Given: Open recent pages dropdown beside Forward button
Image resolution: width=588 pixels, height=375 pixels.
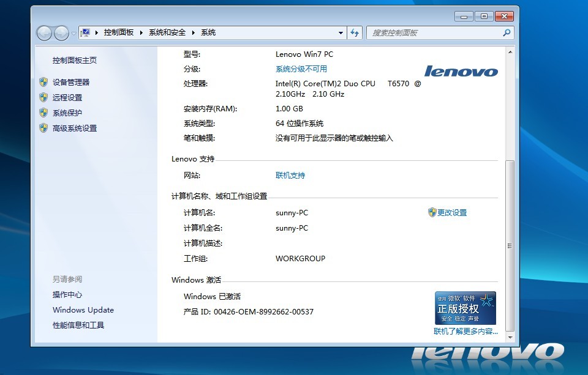Looking at the screenshot, I should (74, 34).
